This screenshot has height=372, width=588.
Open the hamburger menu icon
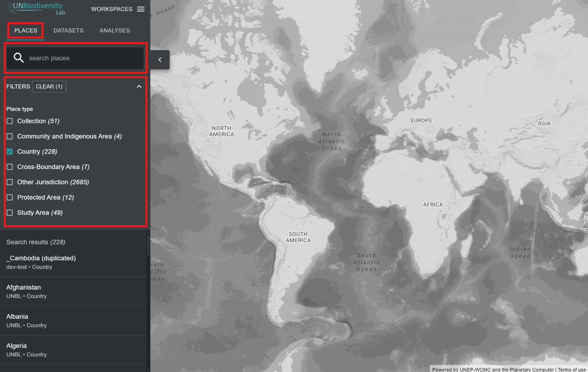click(141, 9)
